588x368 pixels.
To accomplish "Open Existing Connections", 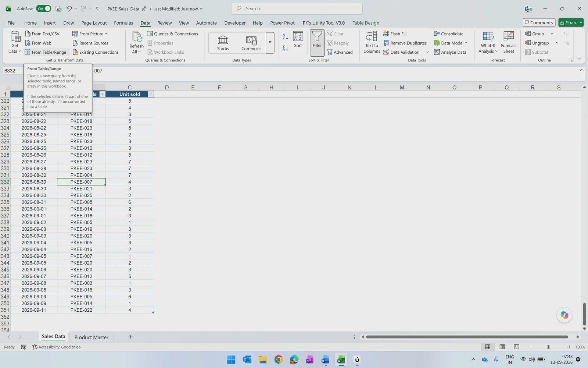I will coord(96,52).
